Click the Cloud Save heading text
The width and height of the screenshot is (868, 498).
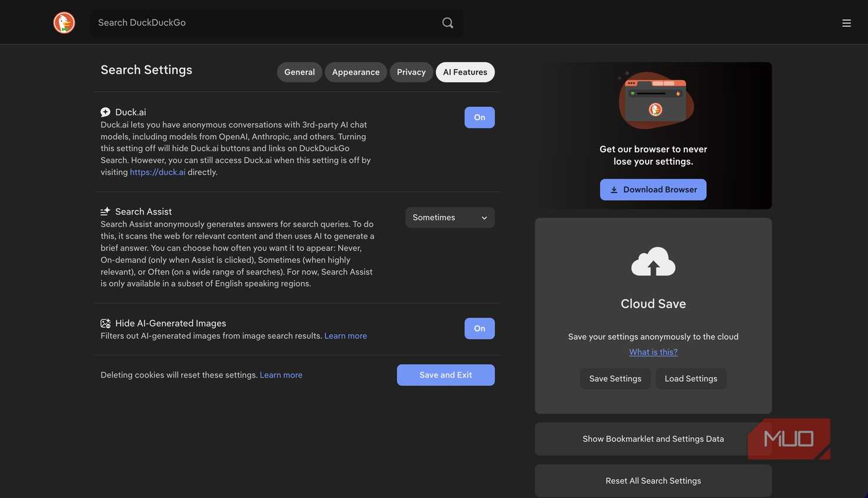coord(653,304)
